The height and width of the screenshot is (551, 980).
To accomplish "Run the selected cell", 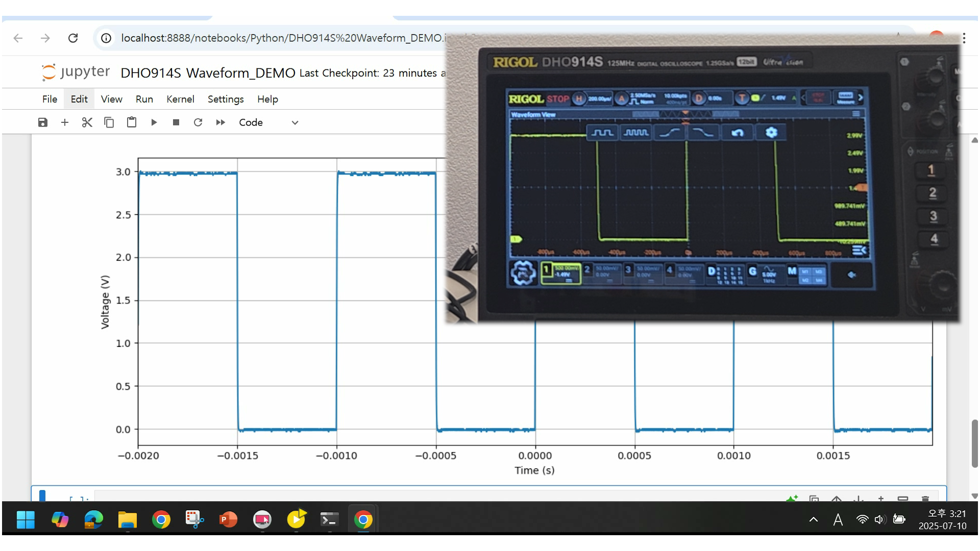I will 154,122.
